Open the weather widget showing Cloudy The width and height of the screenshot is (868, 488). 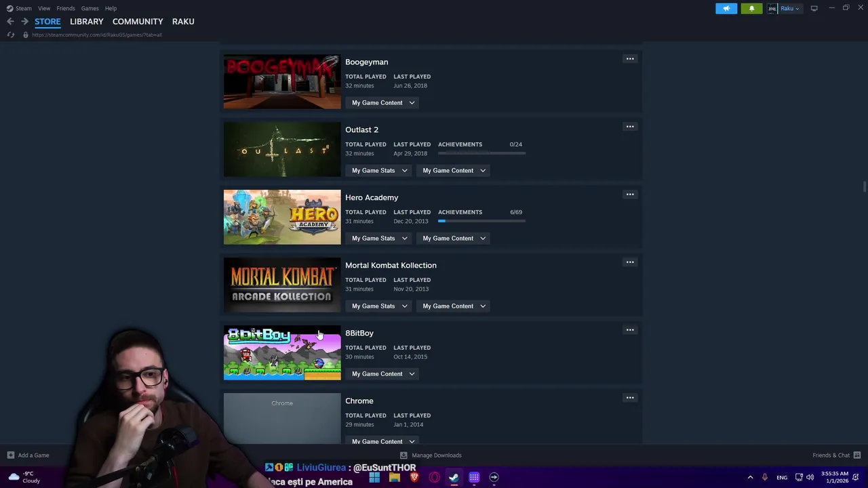23,477
